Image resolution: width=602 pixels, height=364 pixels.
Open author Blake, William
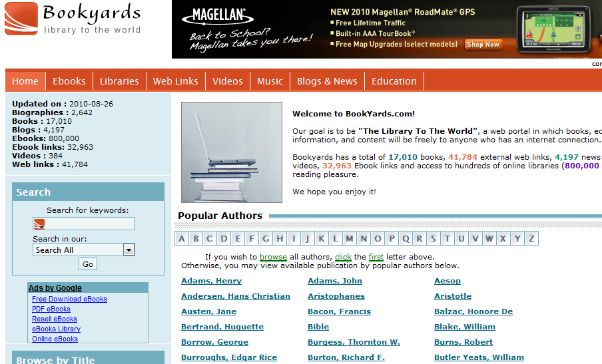pyautogui.click(x=465, y=327)
